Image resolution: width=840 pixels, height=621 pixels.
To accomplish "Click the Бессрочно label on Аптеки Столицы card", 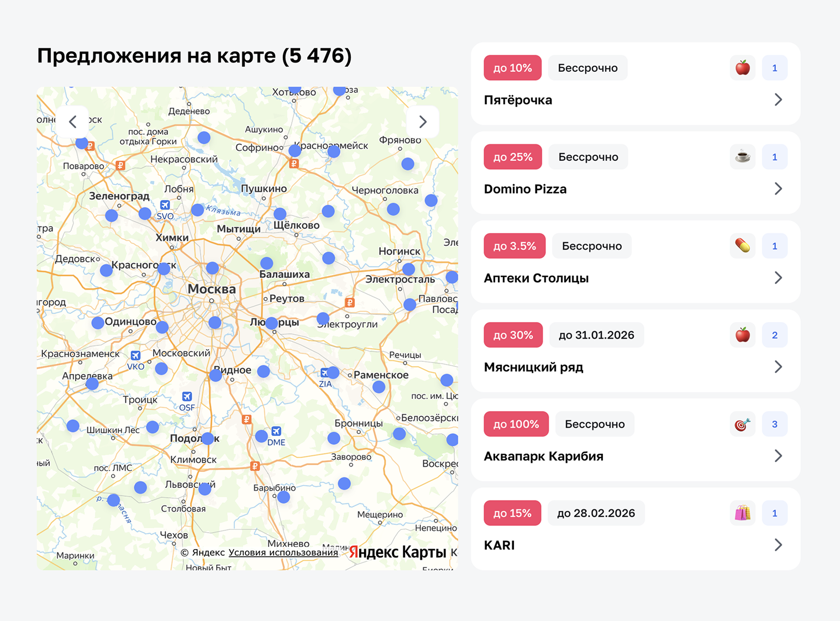I will (591, 246).
